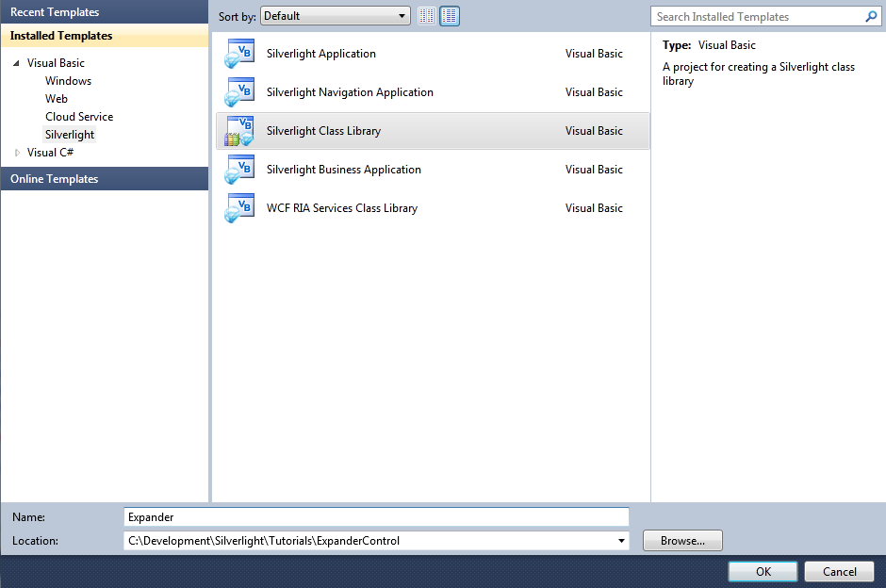Switch to medium icons list view
Image resolution: width=886 pixels, height=588 pixels.
[x=450, y=16]
